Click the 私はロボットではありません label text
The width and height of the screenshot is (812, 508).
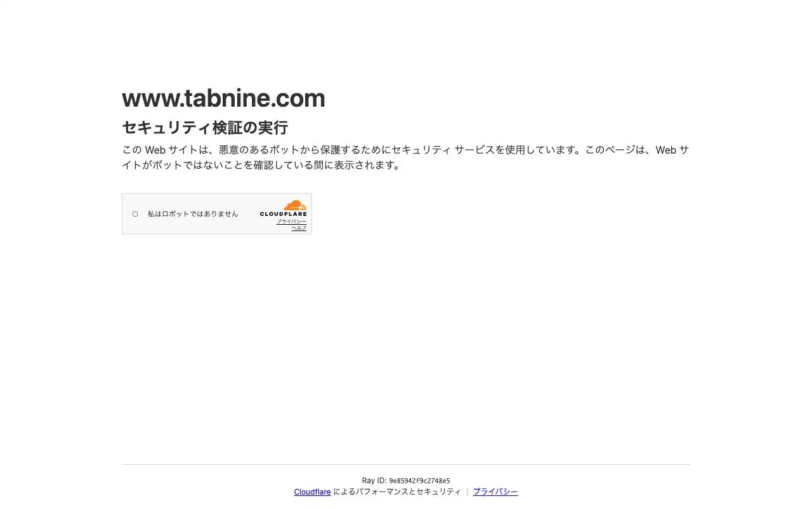193,214
